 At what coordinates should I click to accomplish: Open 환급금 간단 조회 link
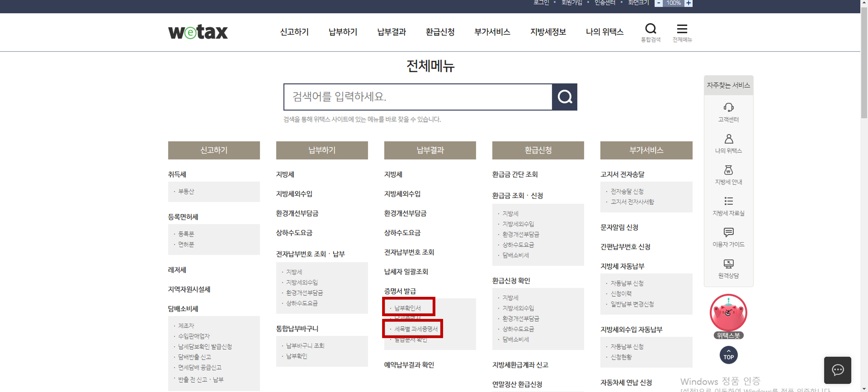pyautogui.click(x=515, y=174)
